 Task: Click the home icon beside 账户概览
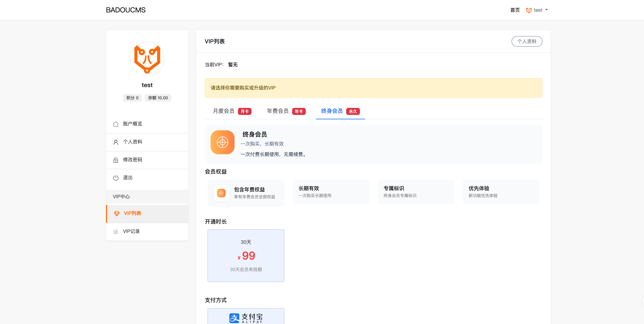point(115,124)
